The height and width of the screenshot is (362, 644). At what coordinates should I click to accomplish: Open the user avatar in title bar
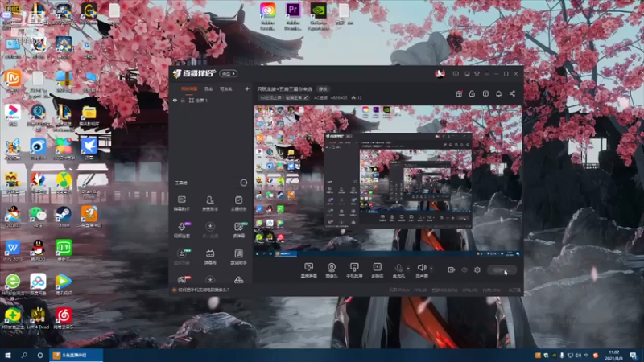click(440, 74)
